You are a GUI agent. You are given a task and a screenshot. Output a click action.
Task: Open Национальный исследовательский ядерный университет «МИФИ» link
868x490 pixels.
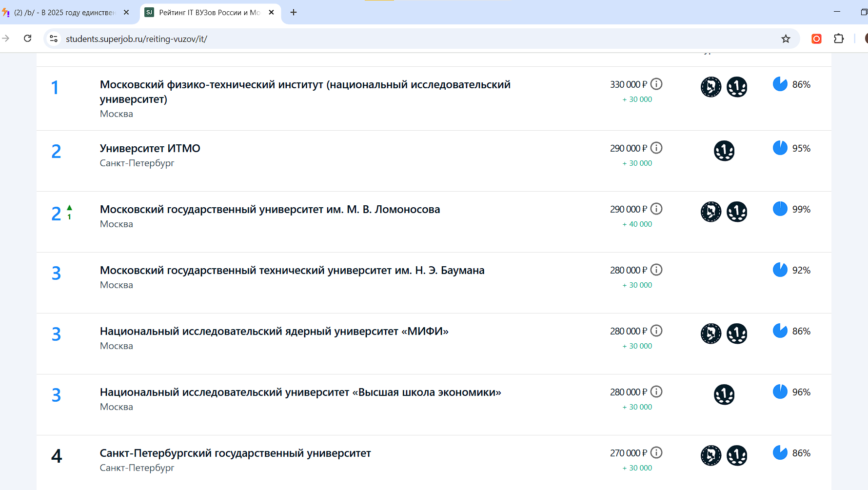point(274,331)
